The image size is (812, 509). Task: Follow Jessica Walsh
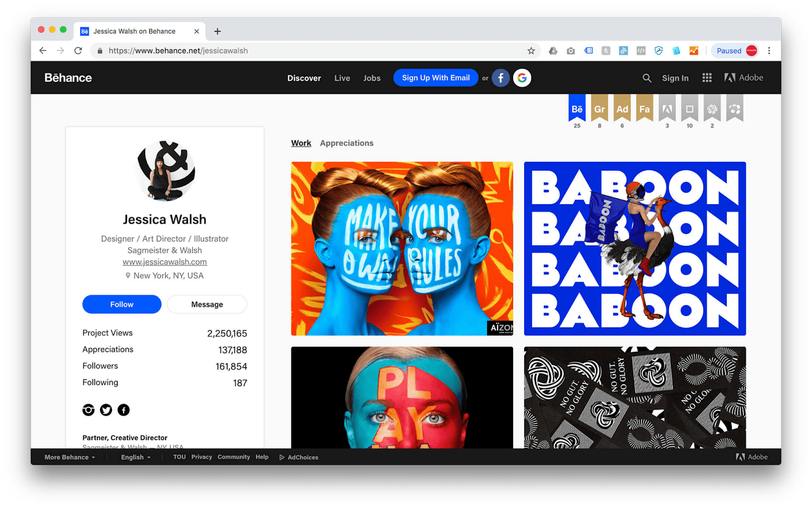122,304
